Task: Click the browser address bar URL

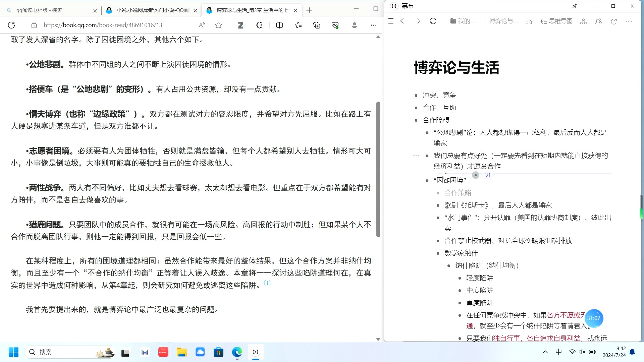Action: click(x=103, y=25)
